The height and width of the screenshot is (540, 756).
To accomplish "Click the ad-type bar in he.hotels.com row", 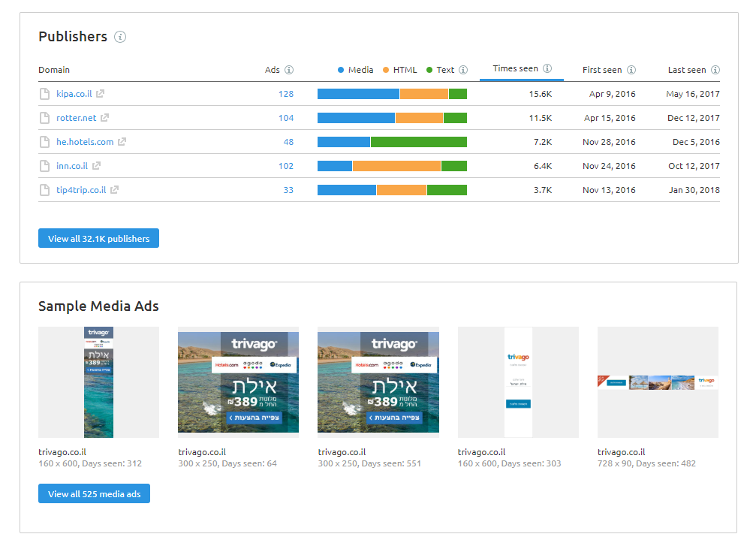I will click(392, 142).
